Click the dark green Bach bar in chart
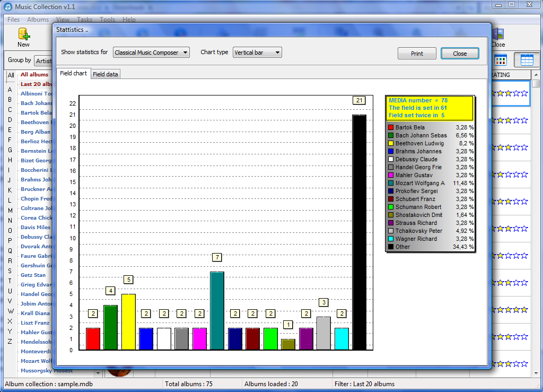The image size is (543, 392). [110, 327]
